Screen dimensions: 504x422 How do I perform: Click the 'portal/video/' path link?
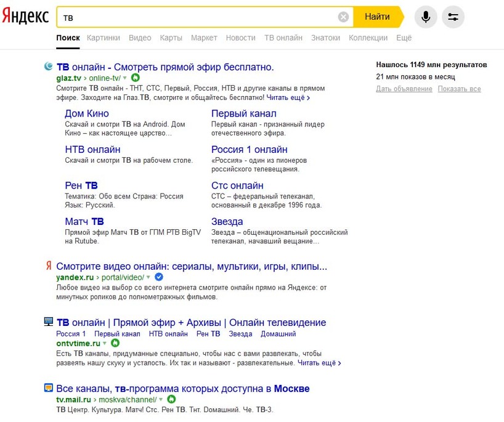click(123, 277)
